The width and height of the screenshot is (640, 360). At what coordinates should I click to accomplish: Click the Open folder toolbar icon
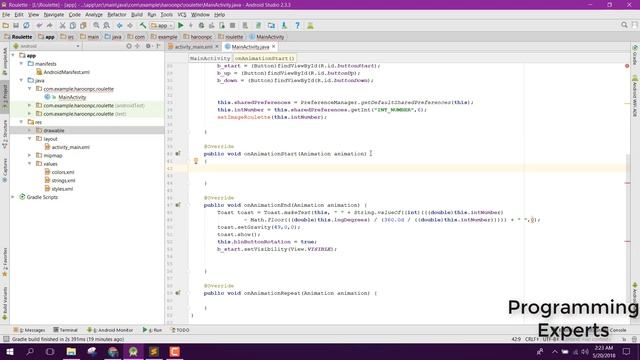(6, 25)
